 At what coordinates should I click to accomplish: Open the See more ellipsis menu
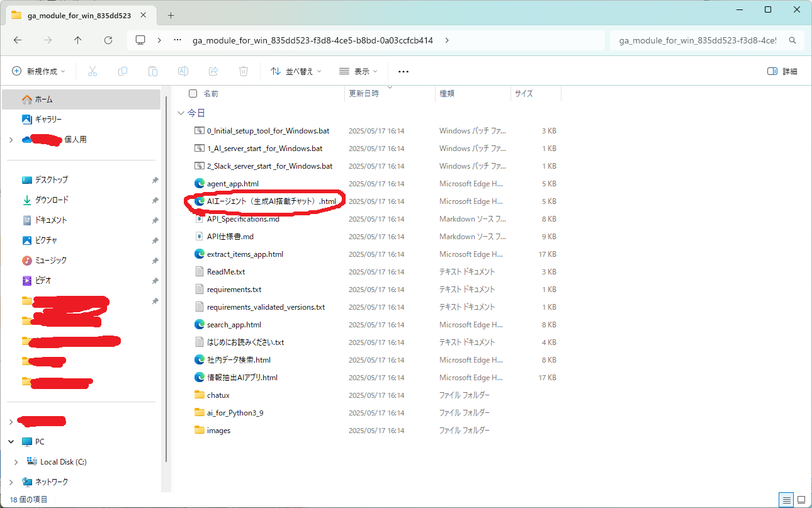(x=403, y=72)
